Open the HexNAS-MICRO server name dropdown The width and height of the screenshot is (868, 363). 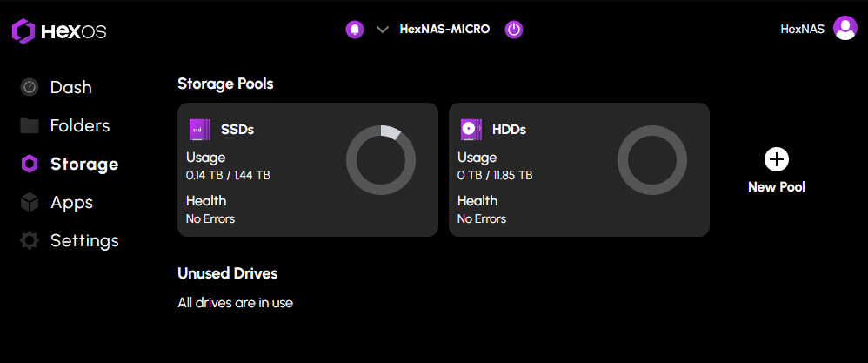(x=444, y=30)
